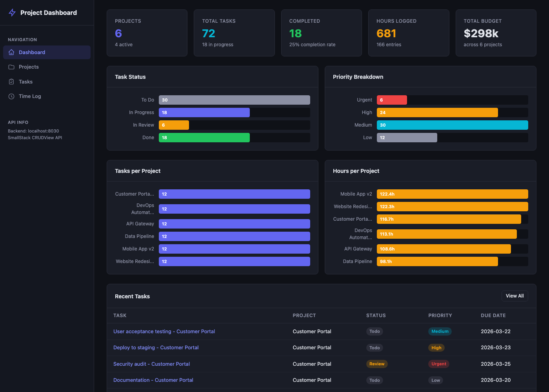The width and height of the screenshot is (549, 392).
Task: Click the green Done bar in Task Status
Action: coord(204,138)
